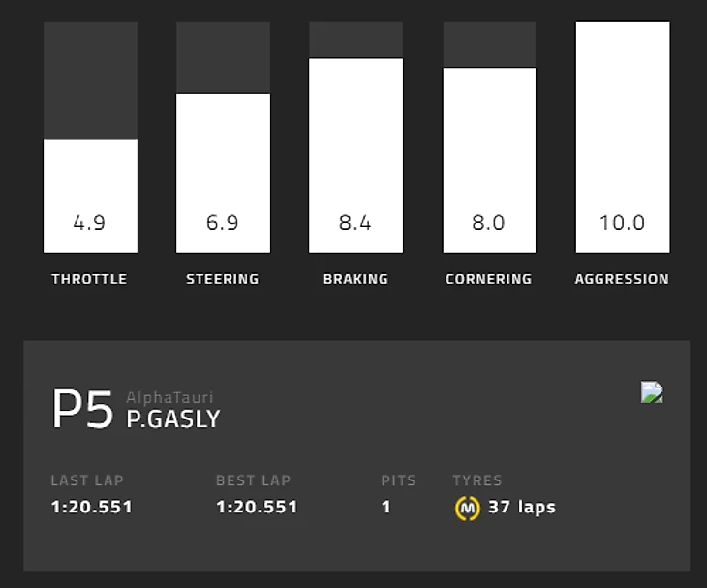The image size is (707, 588).
Task: Click the STEERING label
Action: (223, 279)
